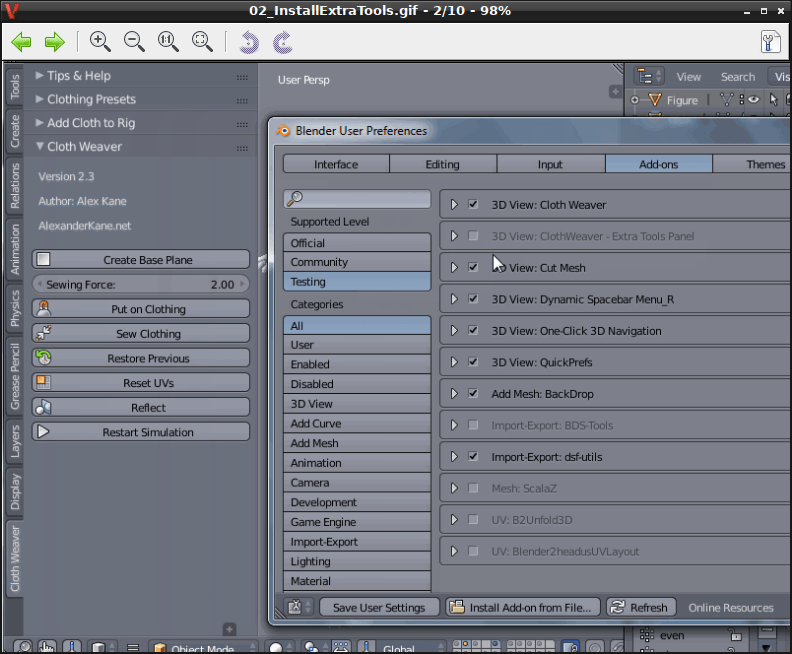Expand Mesh: ScalaZ add-on details
The width and height of the screenshot is (792, 654).
(x=454, y=488)
